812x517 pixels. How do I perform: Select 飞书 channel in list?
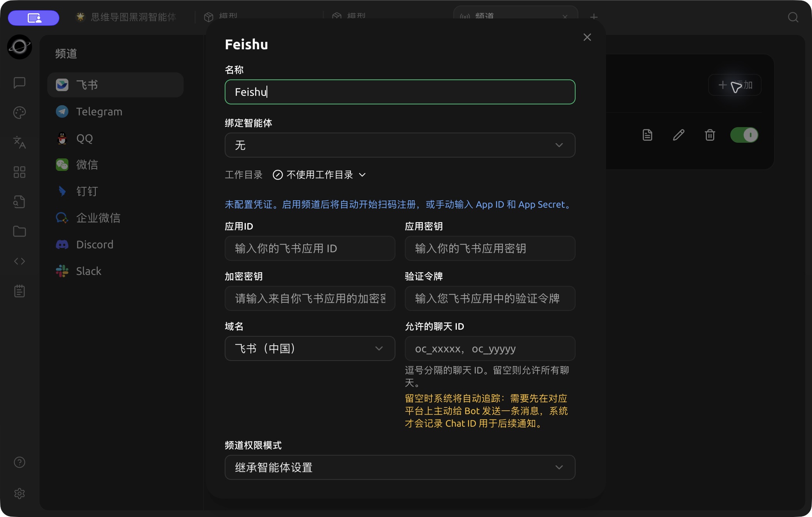pyautogui.click(x=115, y=85)
